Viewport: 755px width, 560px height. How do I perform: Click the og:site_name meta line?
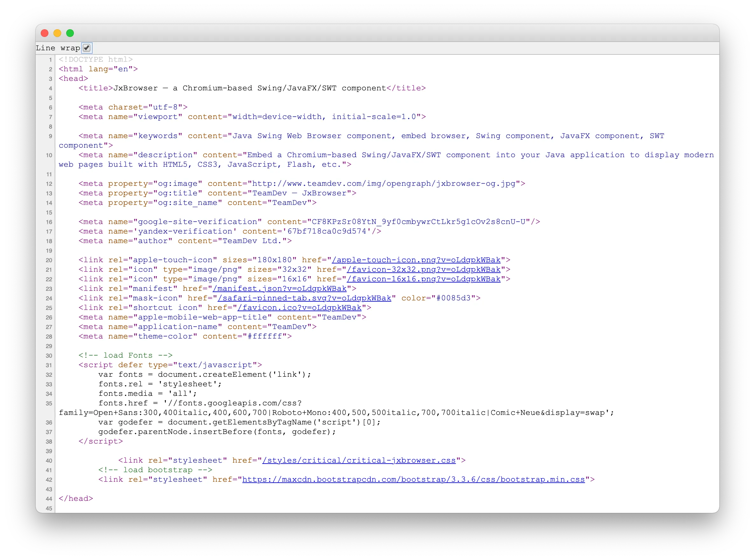(x=198, y=202)
